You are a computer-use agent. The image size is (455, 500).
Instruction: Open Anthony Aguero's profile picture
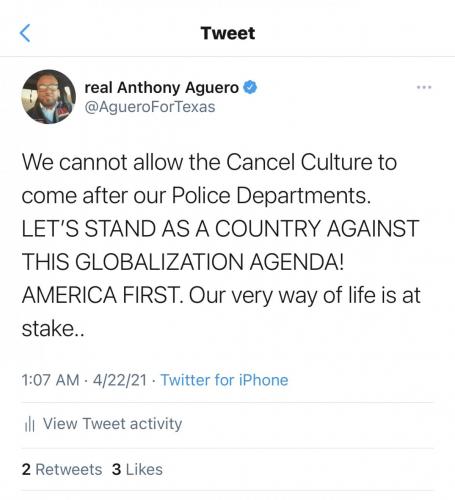tap(49, 97)
